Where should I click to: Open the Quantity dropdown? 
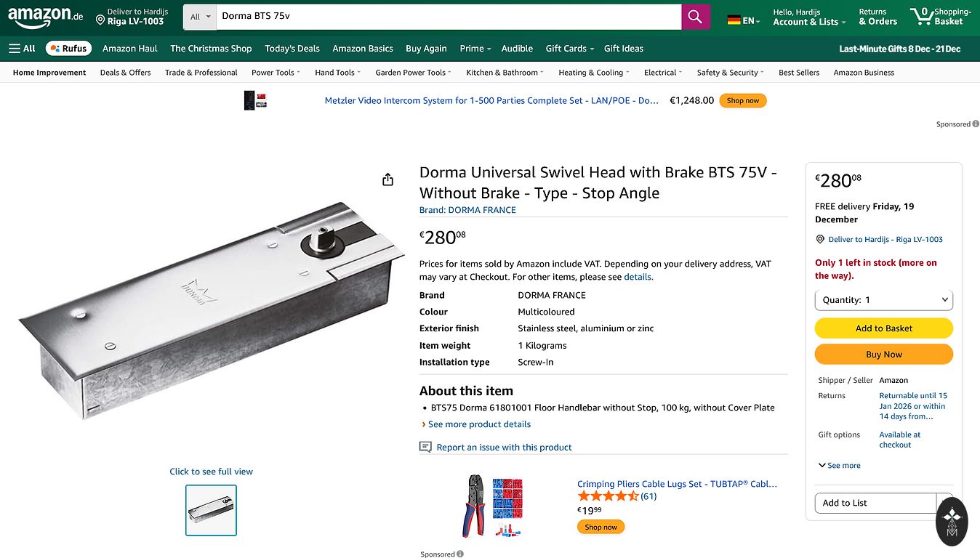(x=883, y=300)
